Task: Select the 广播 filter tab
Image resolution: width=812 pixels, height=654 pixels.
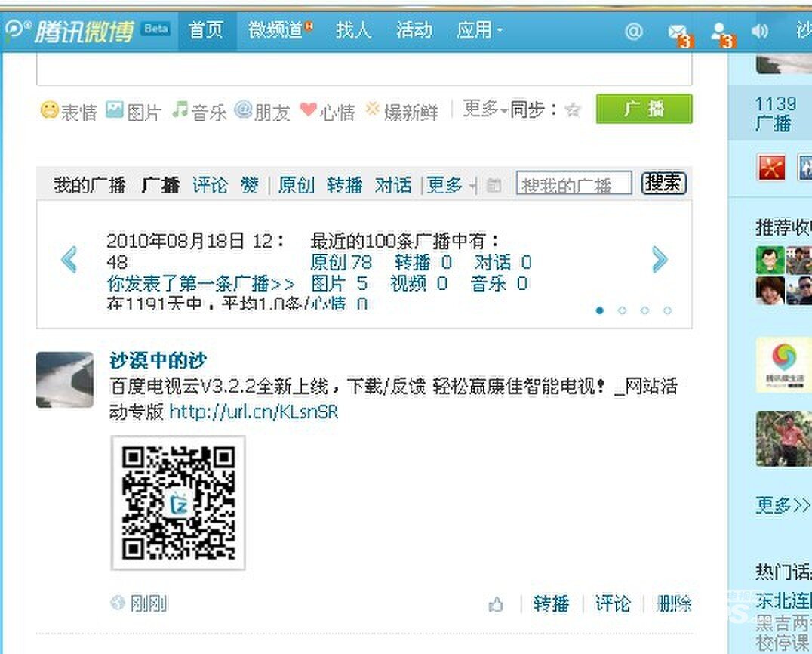Action: (x=161, y=185)
